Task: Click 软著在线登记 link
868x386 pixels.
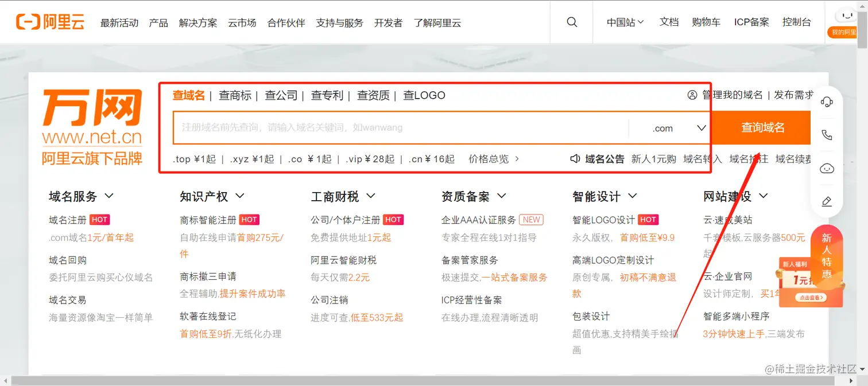Action: 208,317
